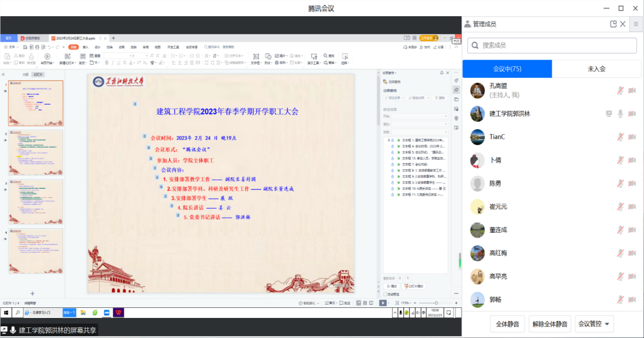Expand the 会议管控 dropdown
Viewport: 644px width, 338px height.
click(x=594, y=324)
